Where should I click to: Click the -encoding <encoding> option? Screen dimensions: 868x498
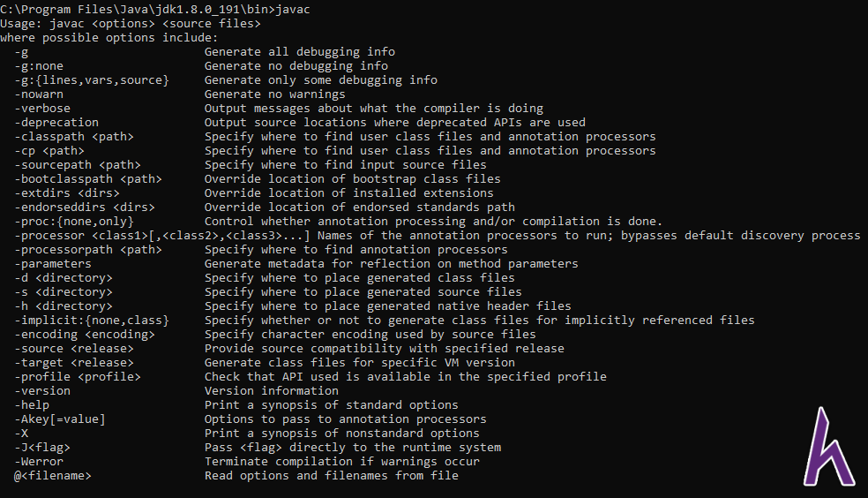(x=85, y=335)
